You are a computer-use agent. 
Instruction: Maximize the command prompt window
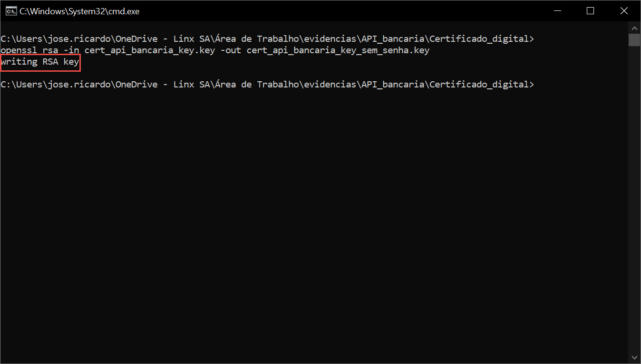(x=590, y=11)
